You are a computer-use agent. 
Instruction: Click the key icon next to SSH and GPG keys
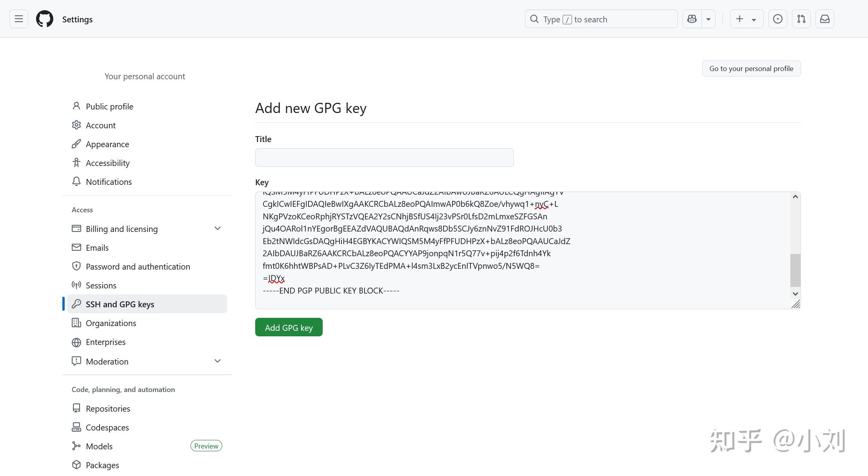(x=76, y=304)
